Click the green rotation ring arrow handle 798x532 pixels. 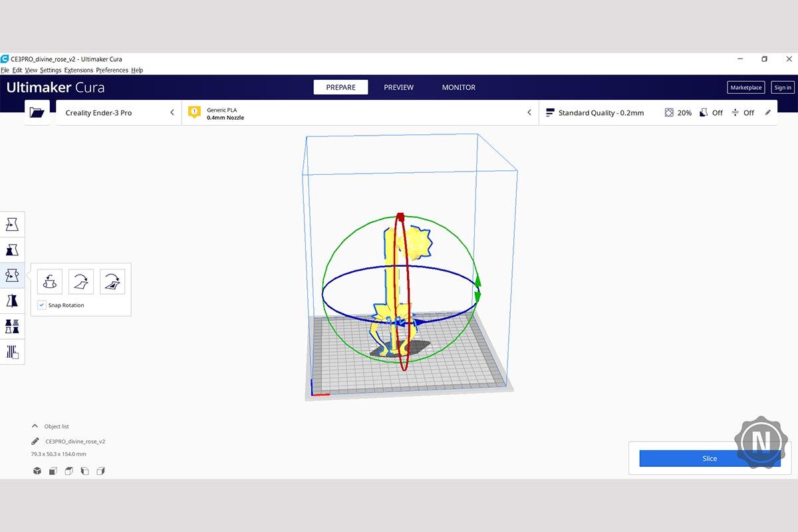(x=477, y=288)
